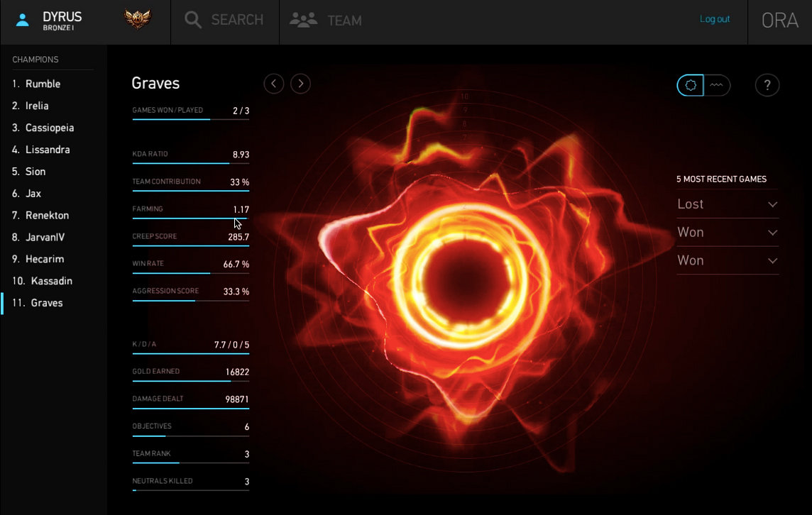Expand the first Won game chevron
Viewport: 812px width, 515px height.
(772, 233)
